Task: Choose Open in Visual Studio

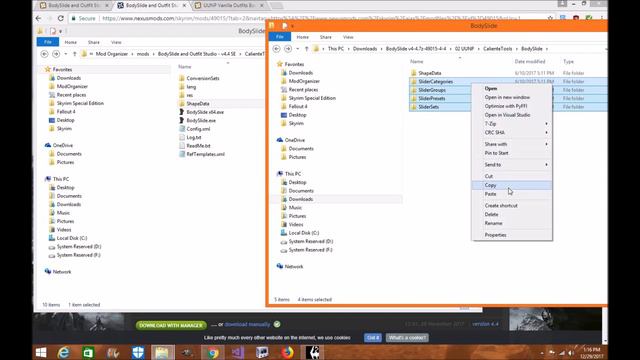Action: pyautogui.click(x=507, y=115)
